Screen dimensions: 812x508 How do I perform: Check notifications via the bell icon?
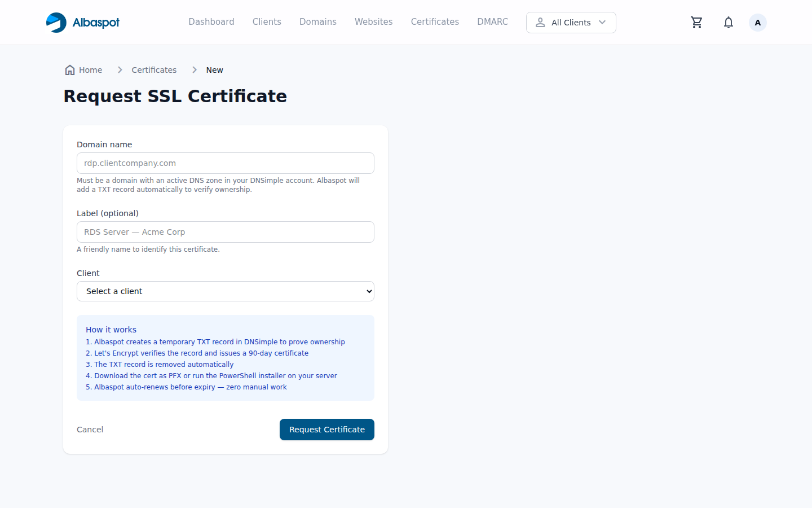point(728,22)
